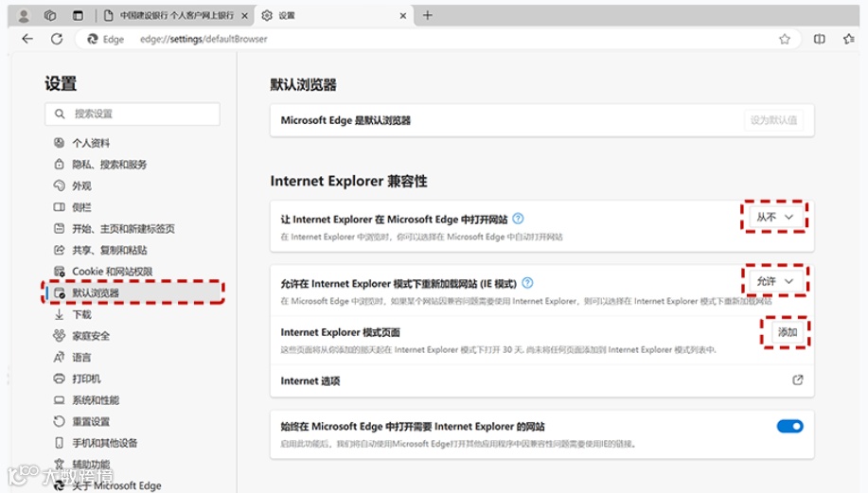Screen dimensions: 868x493
Task: Click the Internet 选项 row label
Action: 310,380
